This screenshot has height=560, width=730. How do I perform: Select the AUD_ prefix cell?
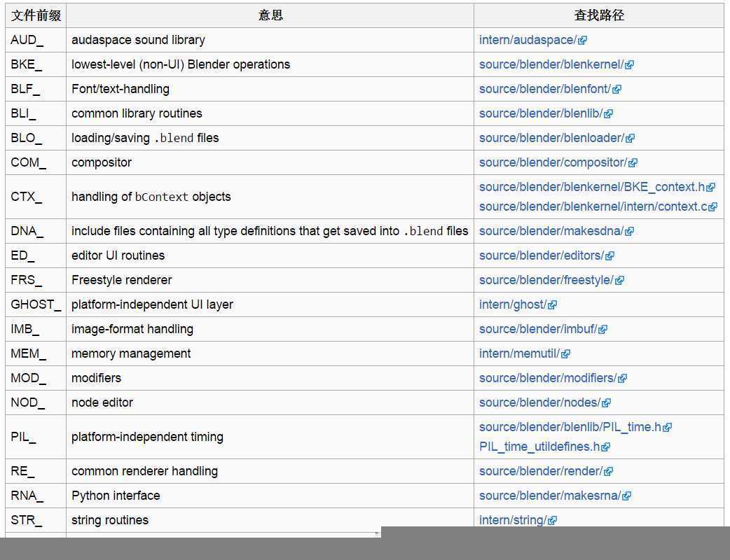coord(36,40)
